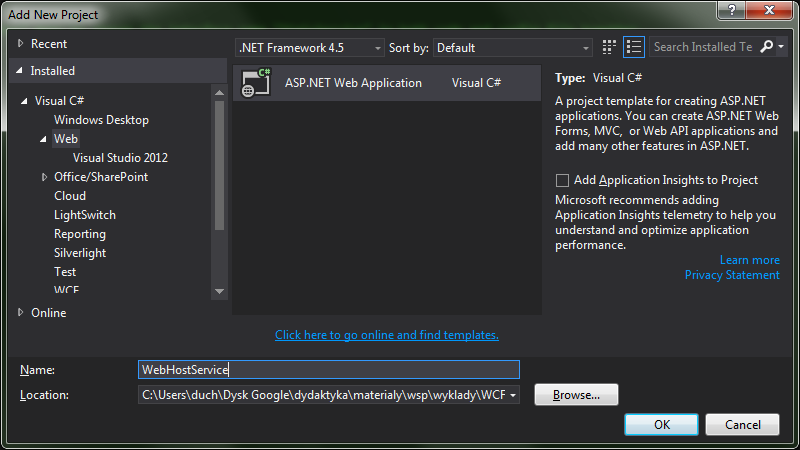Click the Name field containing WebHostService
Screen dimensions: 800x450
point(329,369)
